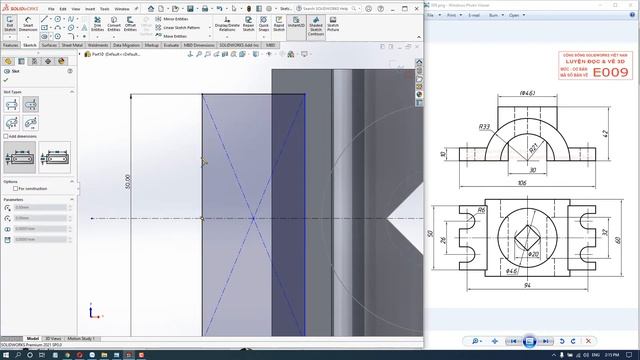This screenshot has width=640, height=360.
Task: Collapse the Slot Types section
Action: 72,92
